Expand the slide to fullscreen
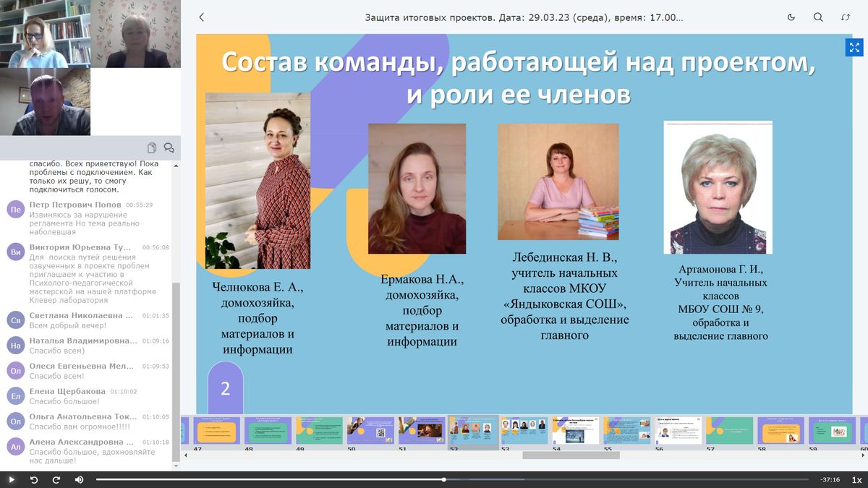 coord(854,48)
